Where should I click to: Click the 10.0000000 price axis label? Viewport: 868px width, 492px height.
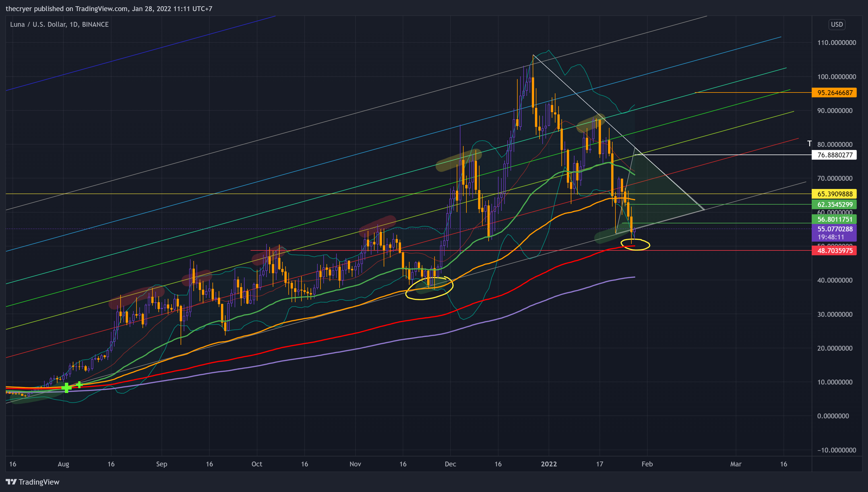click(834, 382)
